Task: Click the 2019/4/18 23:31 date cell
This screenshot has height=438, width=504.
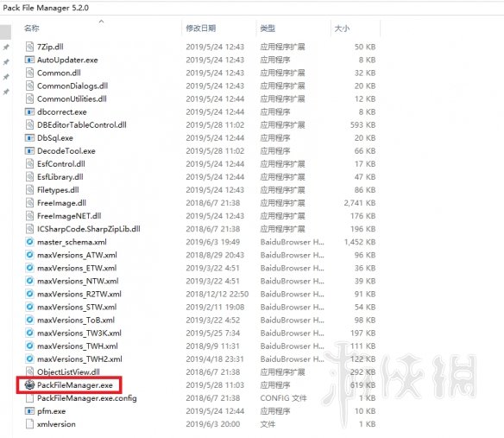Action: tap(215, 359)
